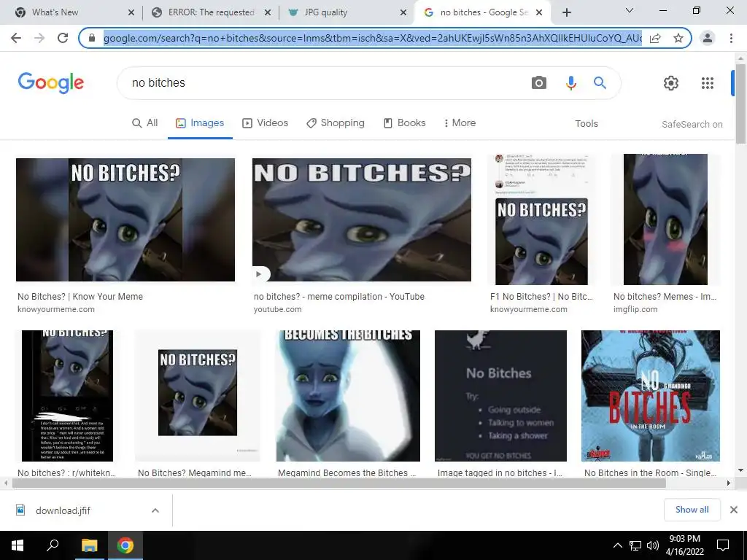The image size is (747, 560).
Task: Bookmark this page with the star icon
Action: click(678, 38)
